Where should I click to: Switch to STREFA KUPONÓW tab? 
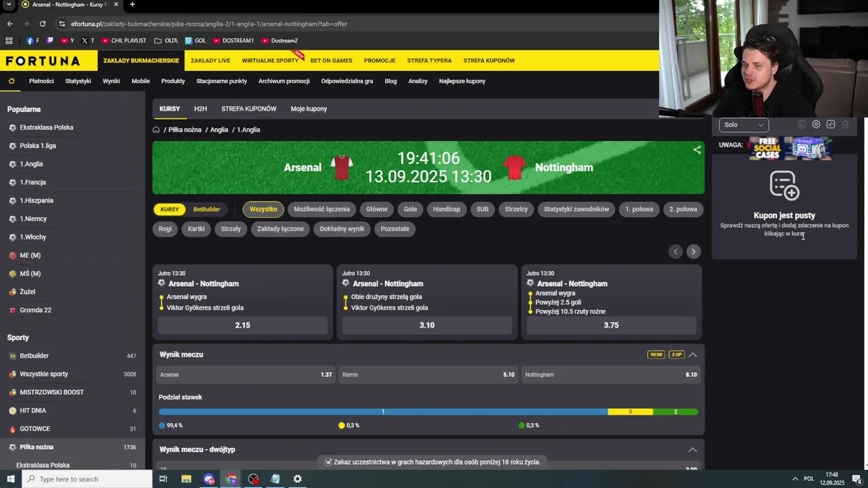pos(248,109)
